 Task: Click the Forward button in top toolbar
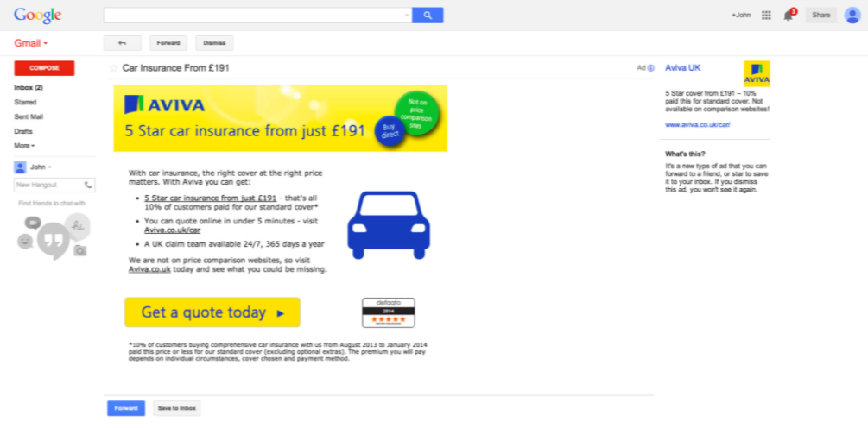[x=168, y=42]
